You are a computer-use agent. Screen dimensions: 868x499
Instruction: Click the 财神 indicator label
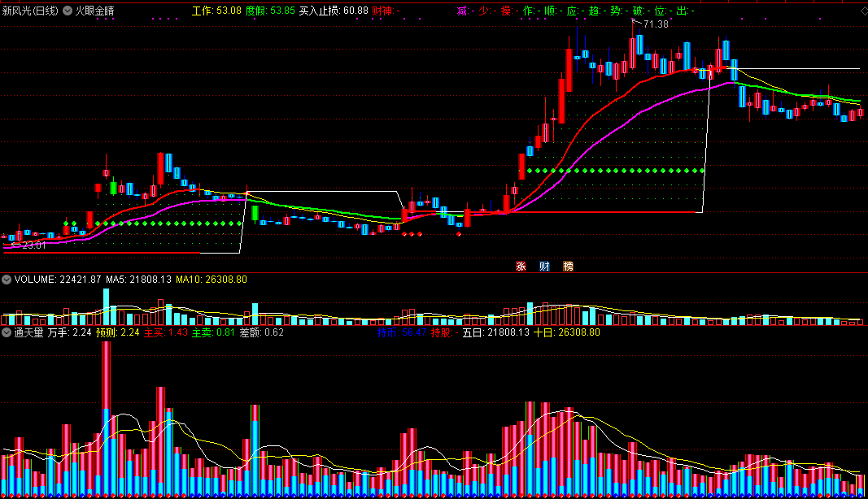(386, 11)
